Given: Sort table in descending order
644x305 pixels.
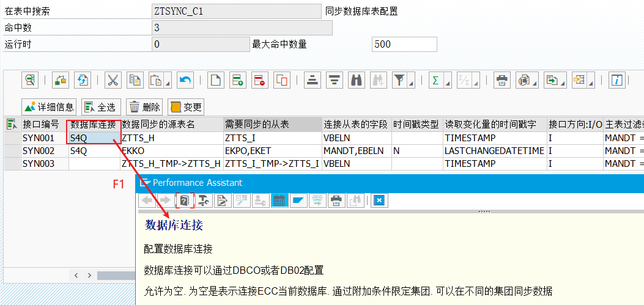Looking at the screenshot, I should click(335, 80).
